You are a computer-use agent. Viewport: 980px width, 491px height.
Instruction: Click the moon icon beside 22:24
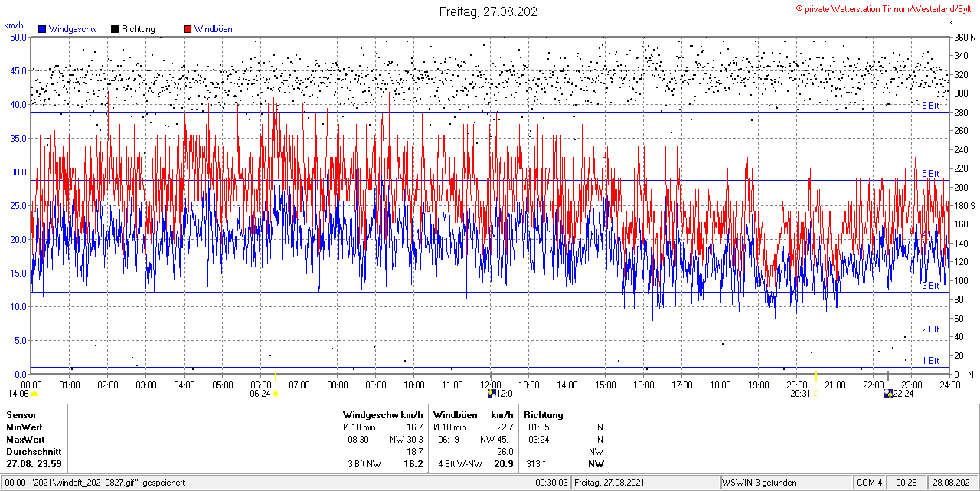[888, 394]
